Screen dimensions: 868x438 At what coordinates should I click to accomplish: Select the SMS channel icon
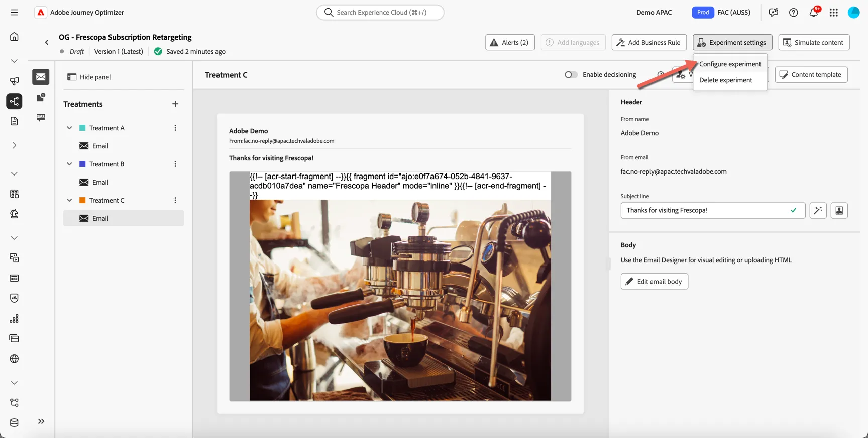tap(41, 117)
